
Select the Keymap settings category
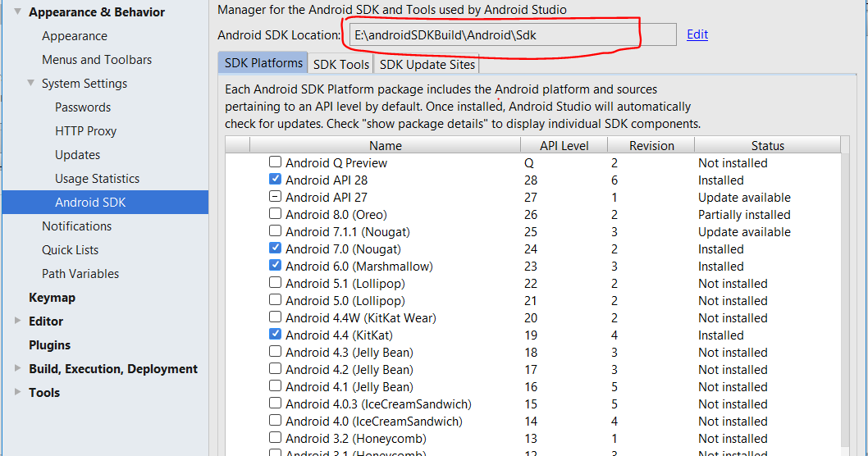pyautogui.click(x=52, y=298)
